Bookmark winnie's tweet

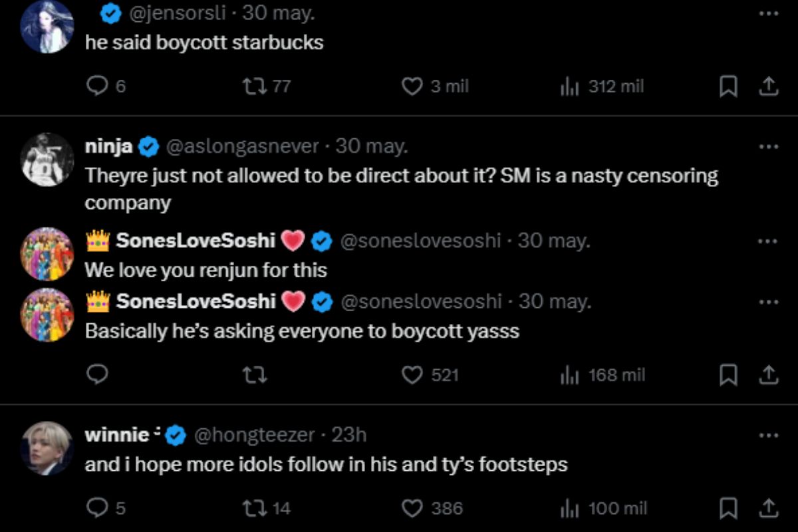pyautogui.click(x=729, y=508)
